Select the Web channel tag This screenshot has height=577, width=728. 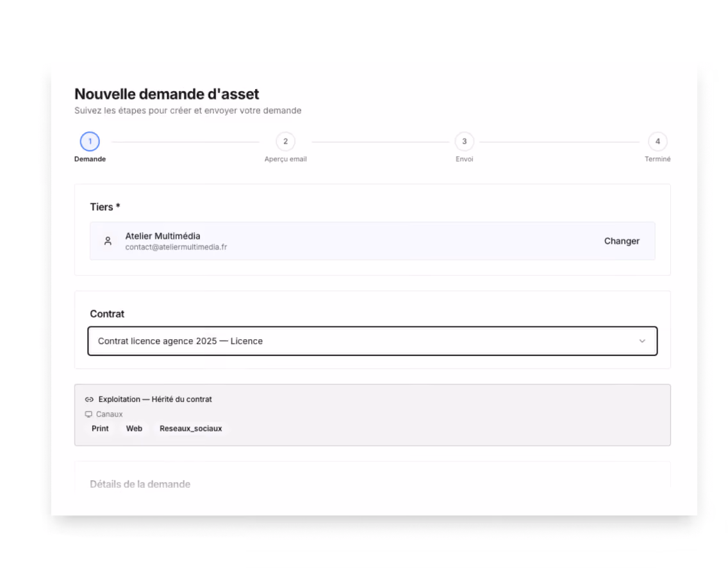pyautogui.click(x=134, y=428)
